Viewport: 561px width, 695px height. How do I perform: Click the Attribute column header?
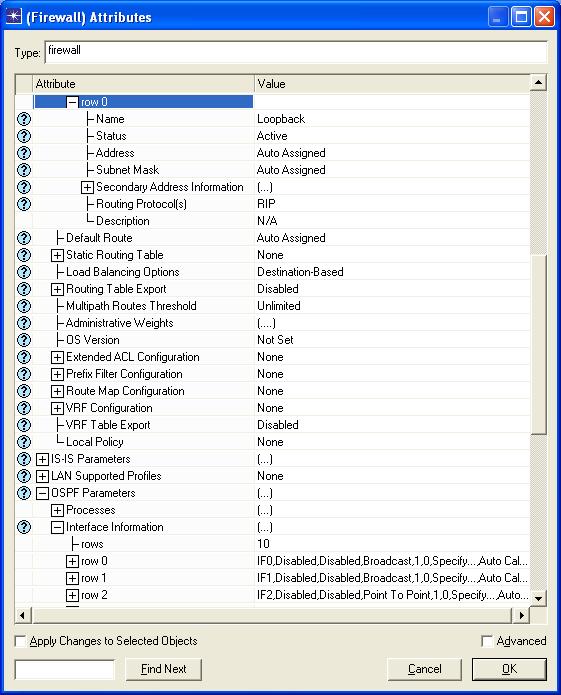pos(143,84)
